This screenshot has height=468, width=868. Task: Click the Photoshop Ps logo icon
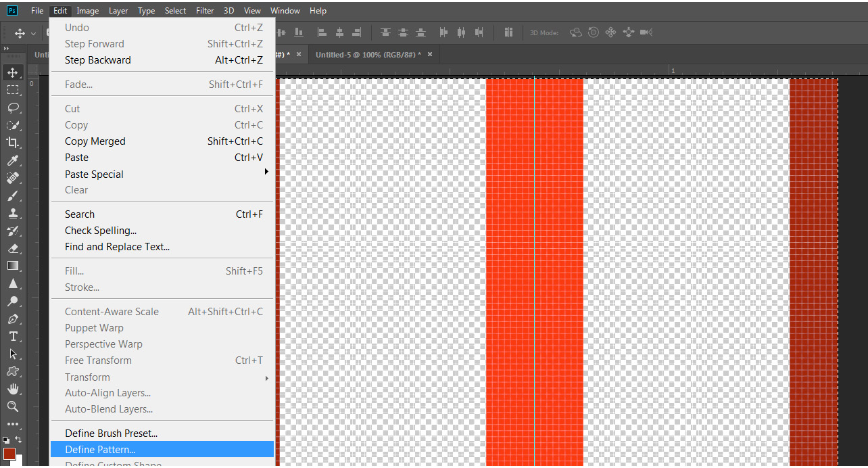click(11, 10)
